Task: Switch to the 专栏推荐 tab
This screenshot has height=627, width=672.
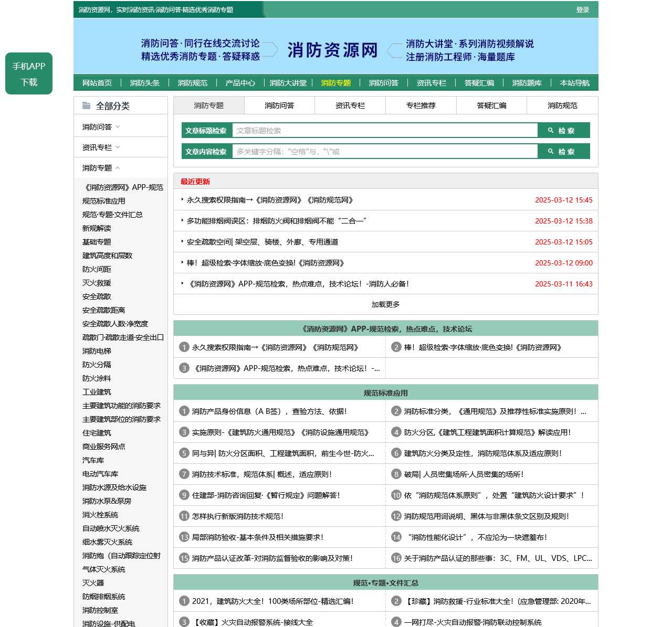Action: pos(421,105)
